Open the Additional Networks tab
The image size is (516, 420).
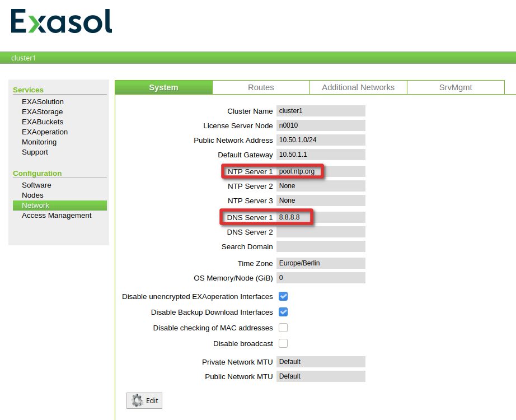coord(358,87)
